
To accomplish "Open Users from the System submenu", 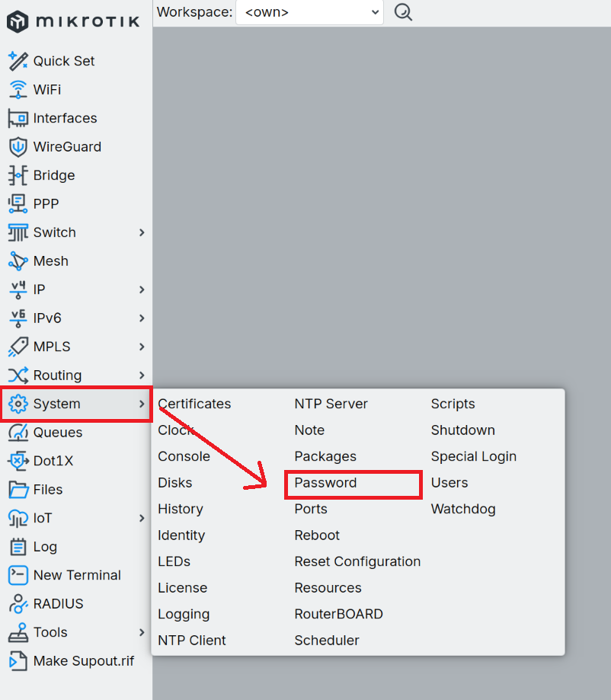I will [x=449, y=483].
